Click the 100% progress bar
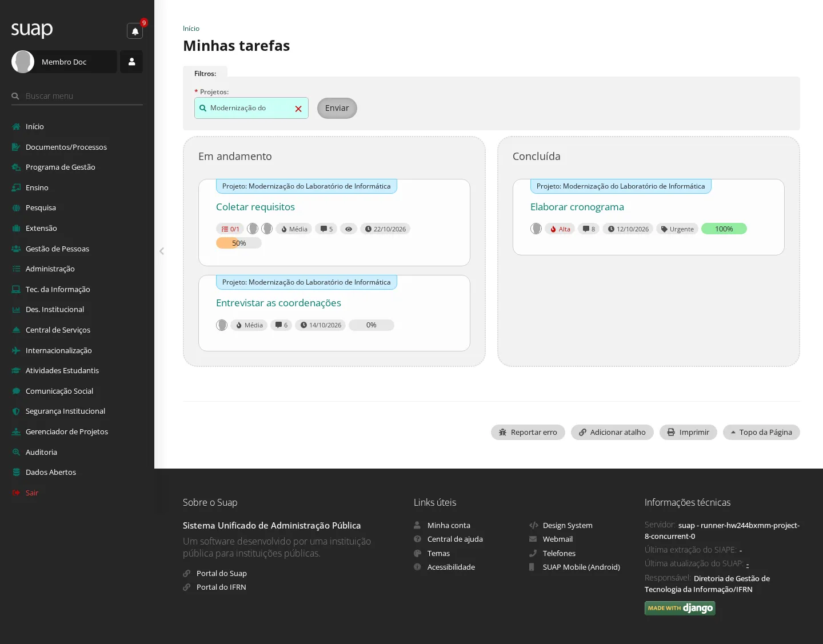 [724, 229]
